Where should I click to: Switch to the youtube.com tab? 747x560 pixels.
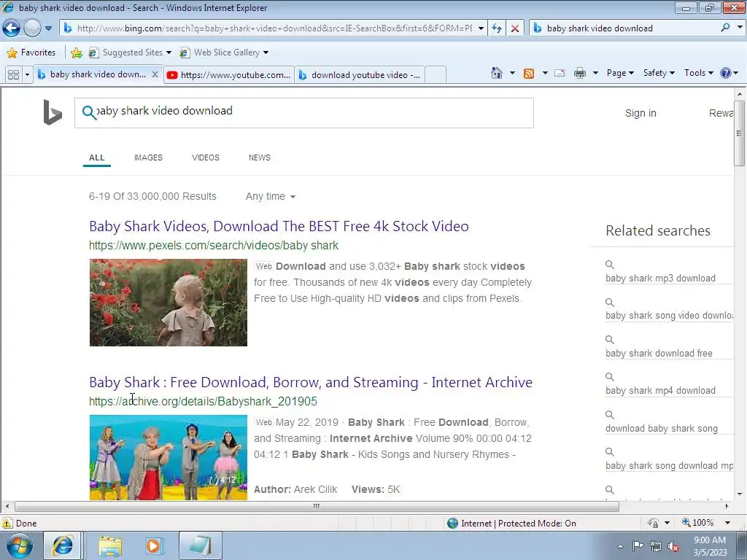pos(228,75)
